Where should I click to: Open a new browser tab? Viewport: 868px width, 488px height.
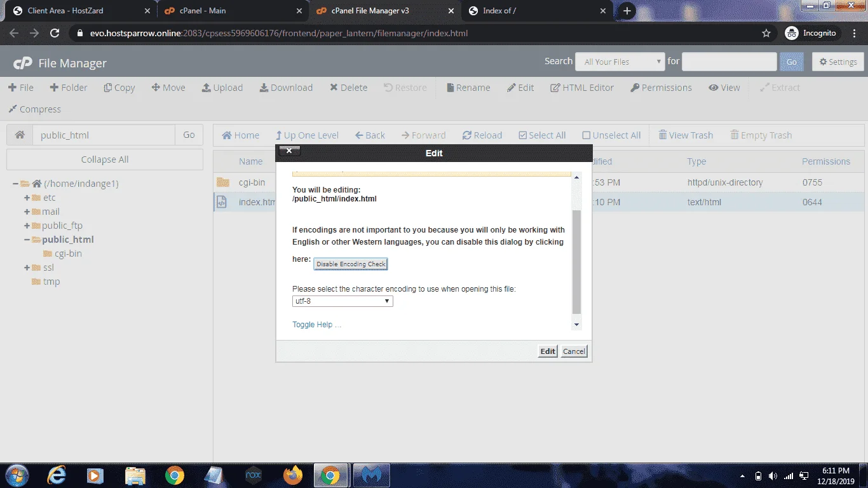627,11
